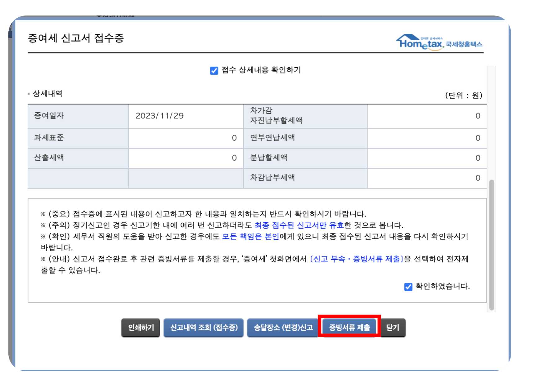Click the 연부연납세액 label
Viewport: 535px width, 392px height.
pyautogui.click(x=272, y=138)
